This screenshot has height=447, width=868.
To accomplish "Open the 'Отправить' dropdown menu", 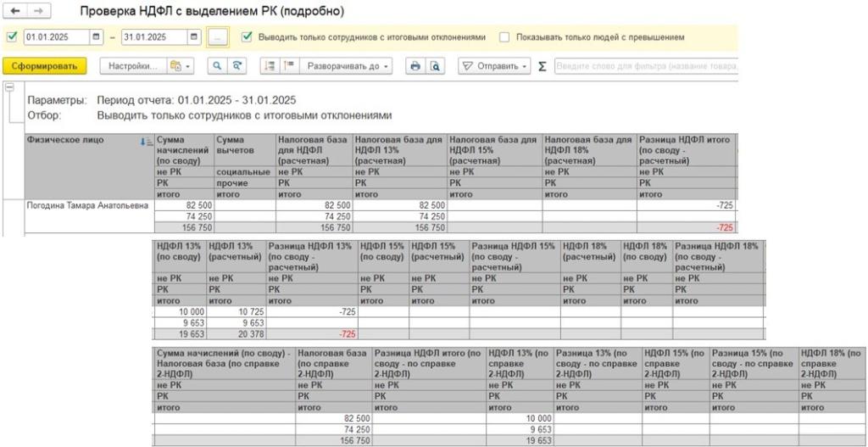I will click(x=494, y=65).
